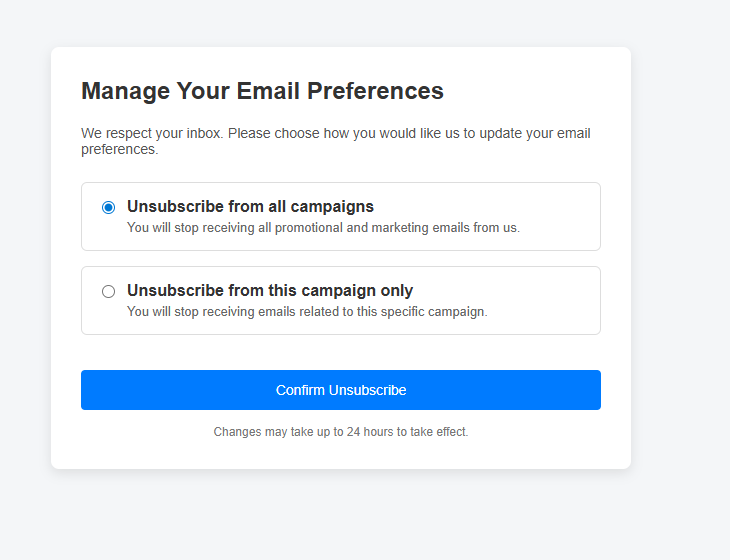The image size is (730, 560).
Task: Choose the 'Unsubscribe from this campaign only' radio
Action: click(108, 291)
